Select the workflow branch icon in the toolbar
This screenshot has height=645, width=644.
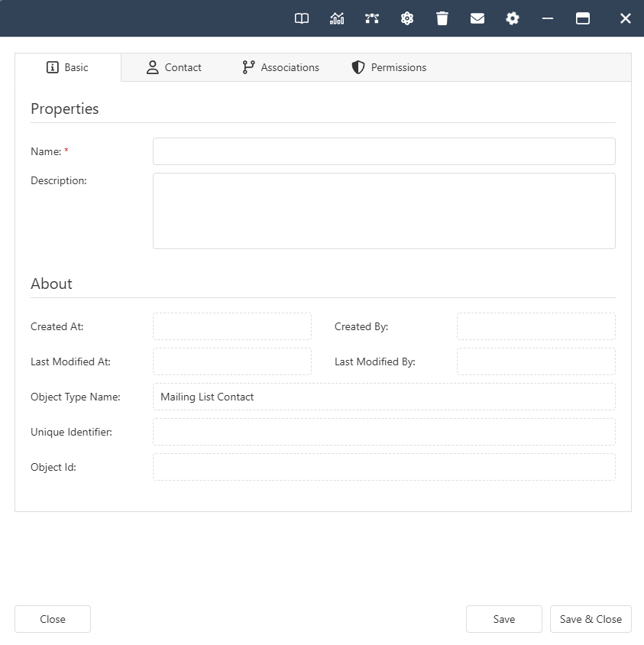tap(371, 18)
